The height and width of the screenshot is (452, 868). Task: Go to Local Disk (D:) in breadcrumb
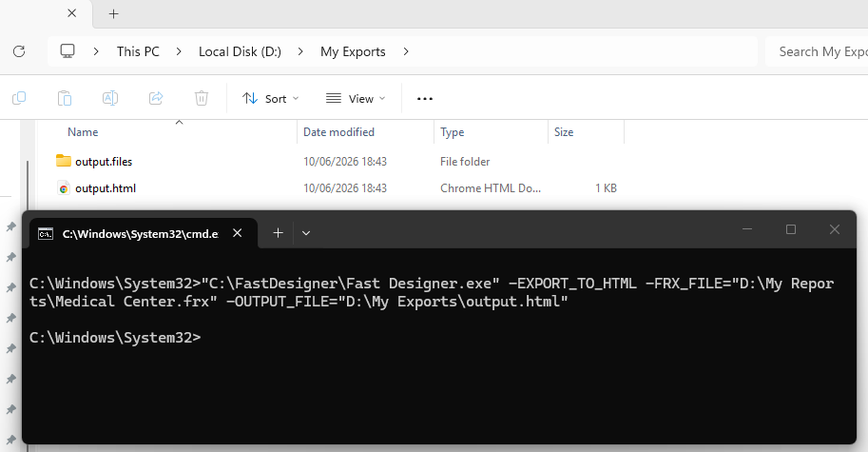[x=240, y=51]
